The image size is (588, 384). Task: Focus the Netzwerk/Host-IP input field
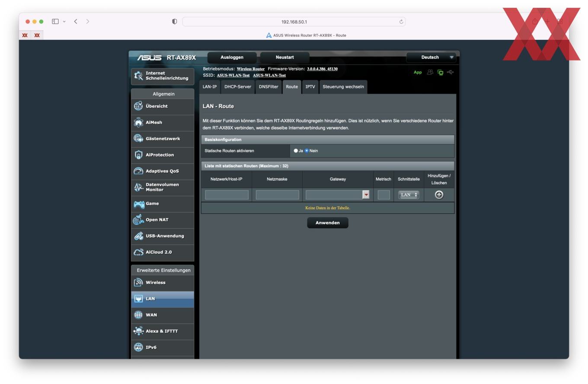coord(227,195)
